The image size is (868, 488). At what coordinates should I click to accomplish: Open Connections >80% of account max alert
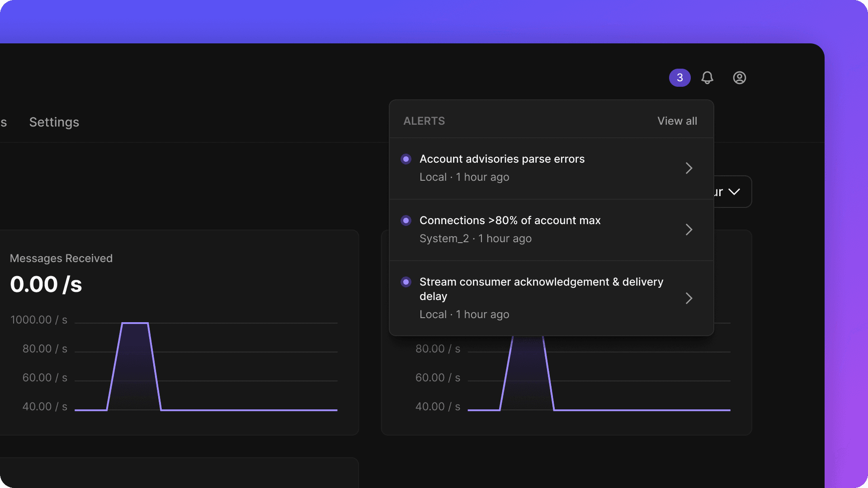(x=509, y=221)
